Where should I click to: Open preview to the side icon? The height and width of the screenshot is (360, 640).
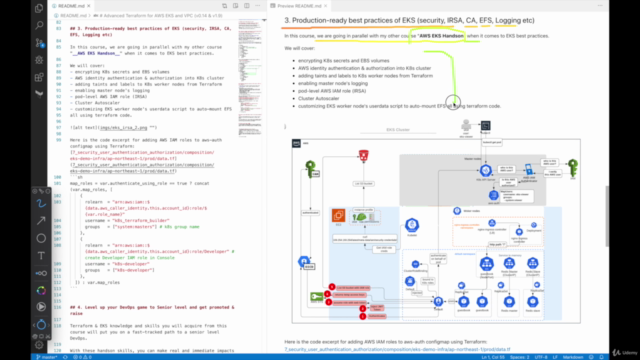point(236,6)
